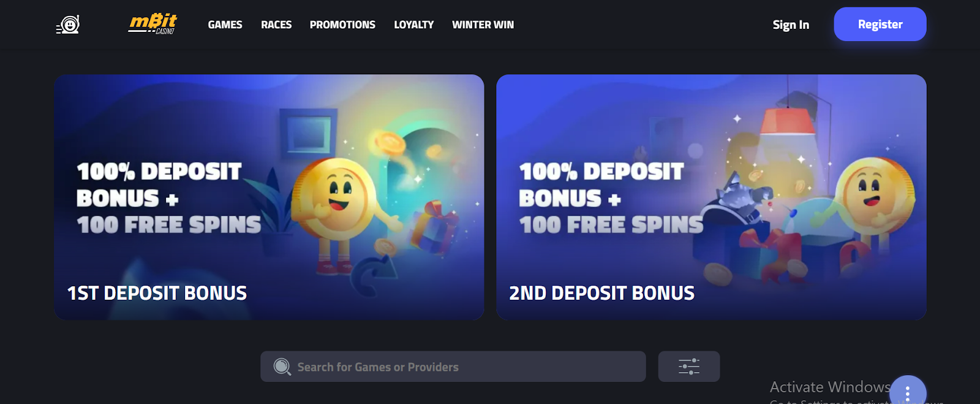The width and height of the screenshot is (980, 404).
Task: Select the Winter Win menu item
Action: (x=483, y=25)
